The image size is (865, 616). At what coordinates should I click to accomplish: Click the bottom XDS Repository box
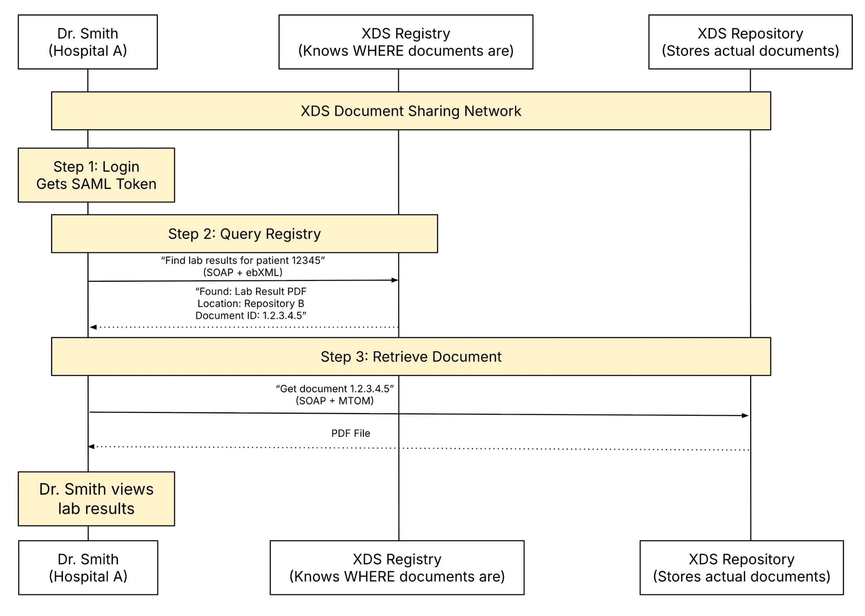741,567
